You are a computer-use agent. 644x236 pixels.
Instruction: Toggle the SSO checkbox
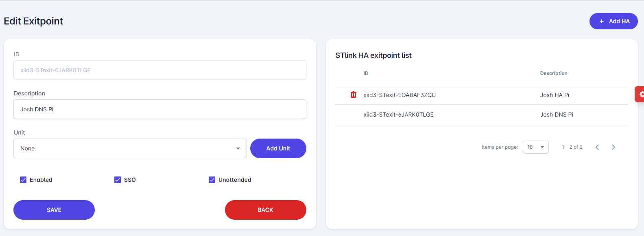(118, 180)
